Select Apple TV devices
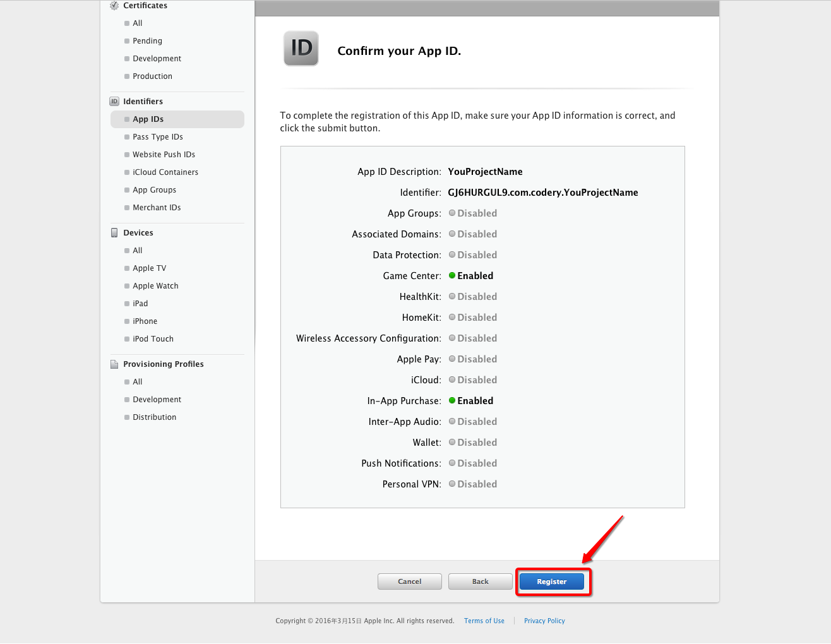This screenshot has width=831, height=644. (x=150, y=268)
